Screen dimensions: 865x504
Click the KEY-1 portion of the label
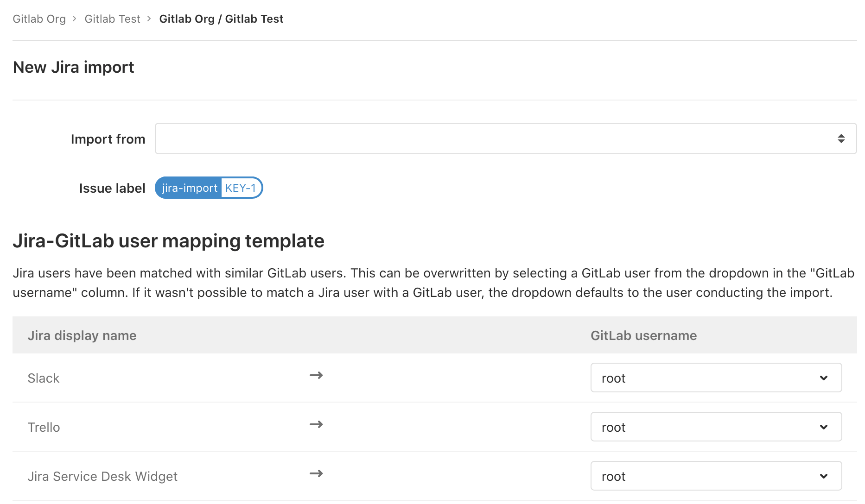241,188
